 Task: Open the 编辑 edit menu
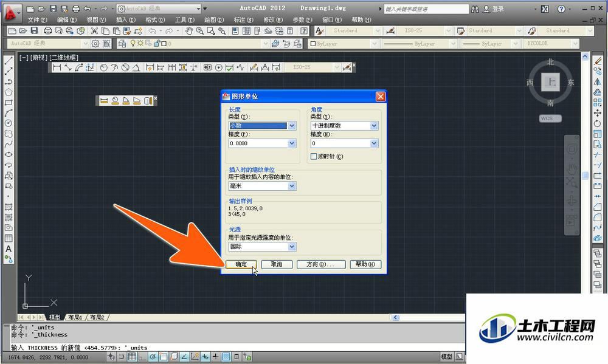pyautogui.click(x=67, y=20)
